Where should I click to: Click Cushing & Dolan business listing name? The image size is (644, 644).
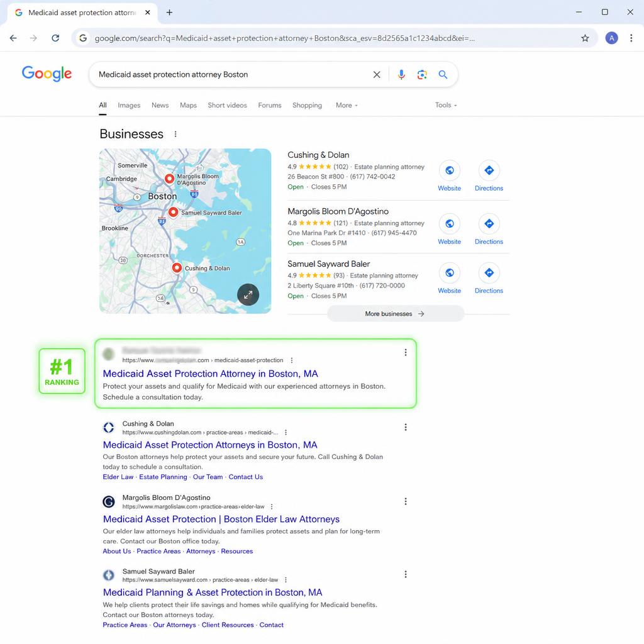tap(318, 155)
